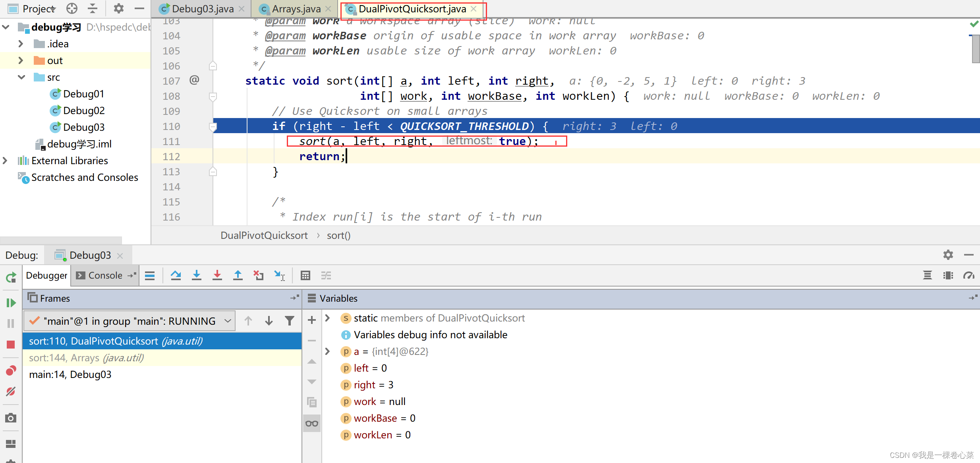Click sort() in the editor breadcrumb
980x463 pixels.
pos(338,235)
